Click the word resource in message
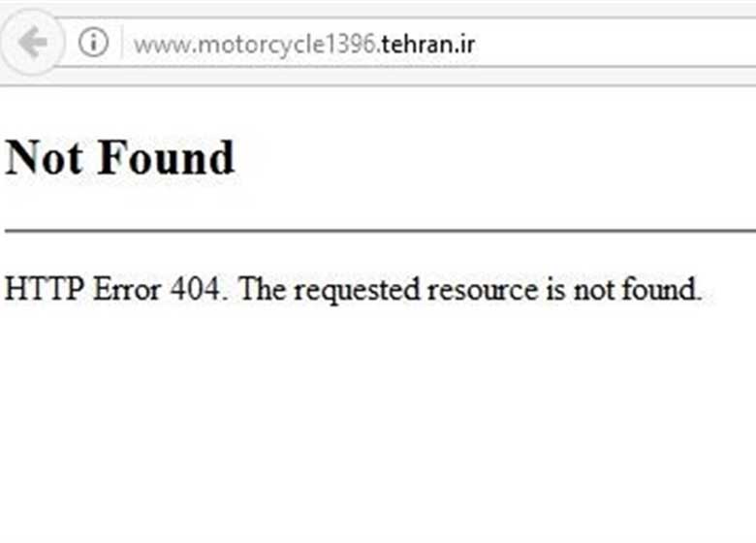This screenshot has width=756, height=543. 483,290
